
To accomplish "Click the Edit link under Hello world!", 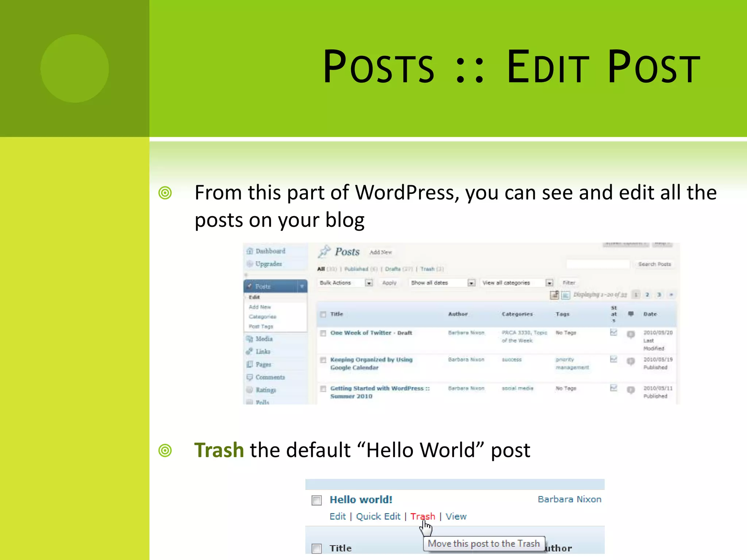I will [337, 516].
